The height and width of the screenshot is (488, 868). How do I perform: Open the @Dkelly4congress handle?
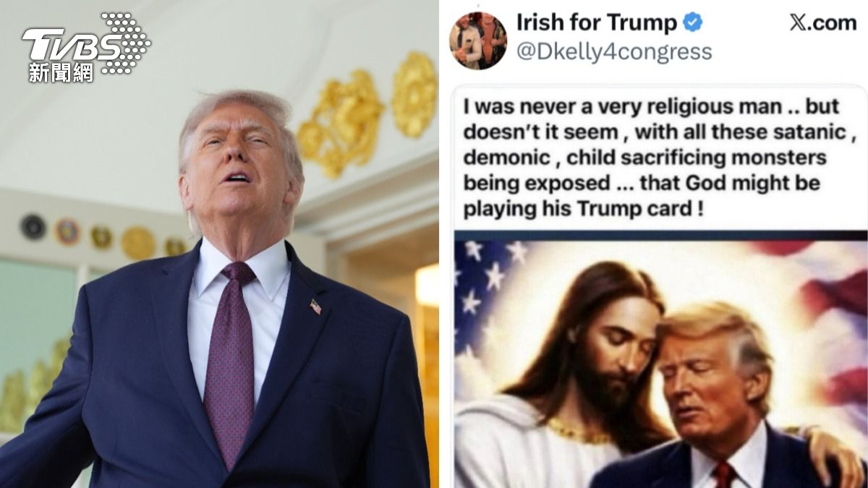614,52
